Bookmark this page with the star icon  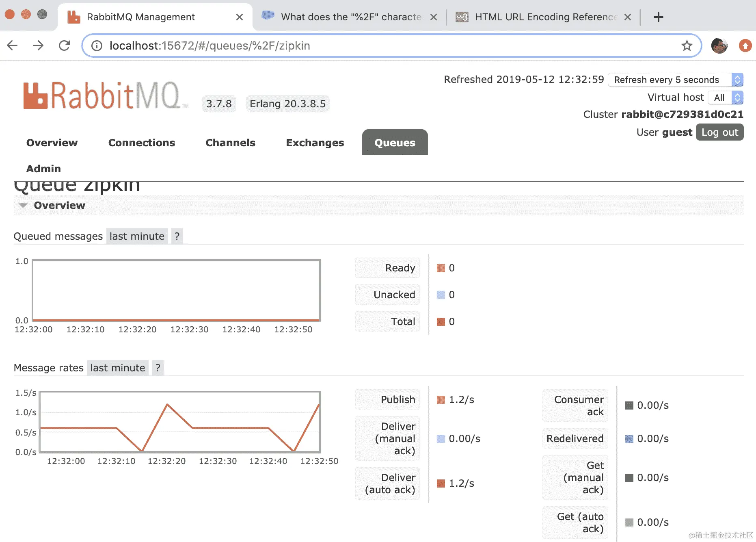coord(687,46)
